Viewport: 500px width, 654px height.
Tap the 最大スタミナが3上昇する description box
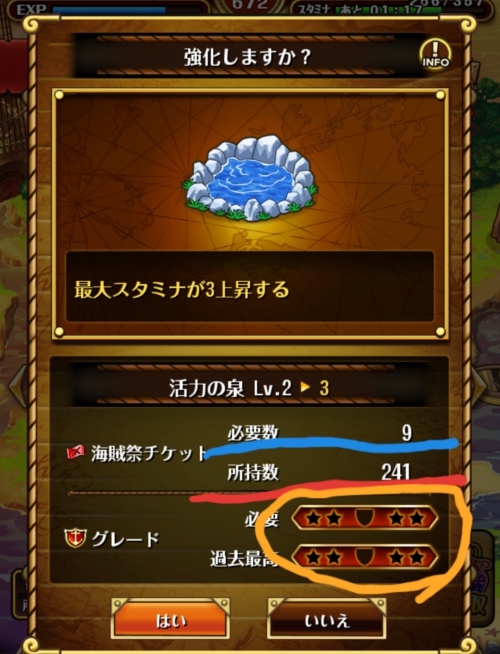pos(250,287)
